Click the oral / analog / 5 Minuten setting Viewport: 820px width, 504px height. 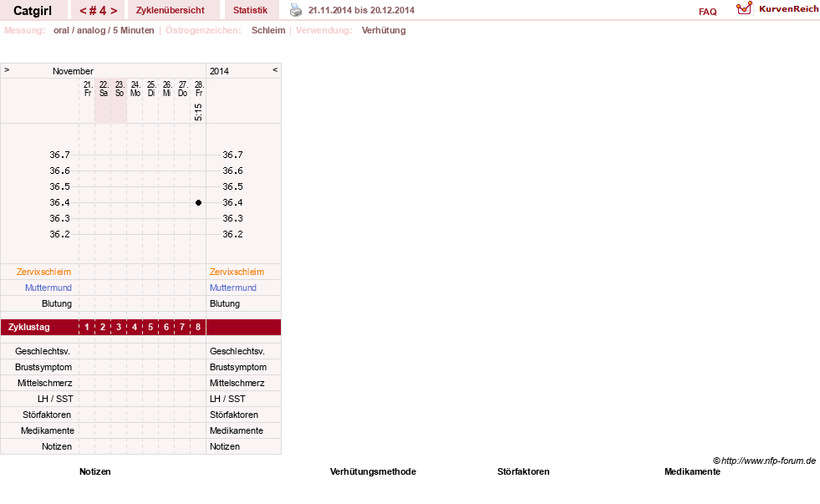104,30
